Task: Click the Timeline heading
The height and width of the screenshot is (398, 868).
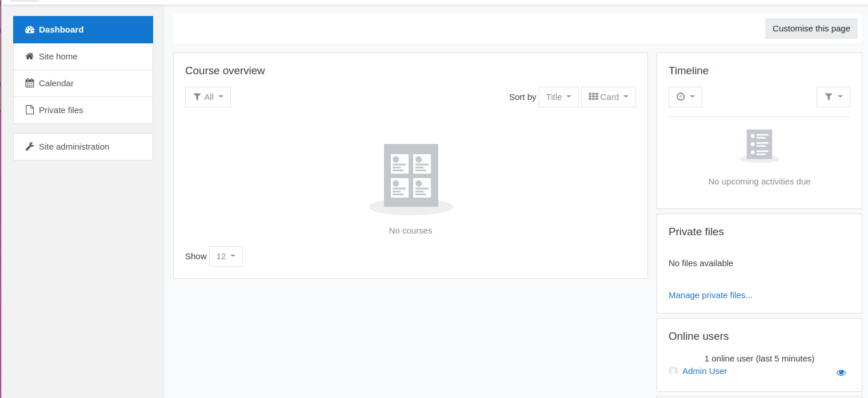Action: click(689, 71)
